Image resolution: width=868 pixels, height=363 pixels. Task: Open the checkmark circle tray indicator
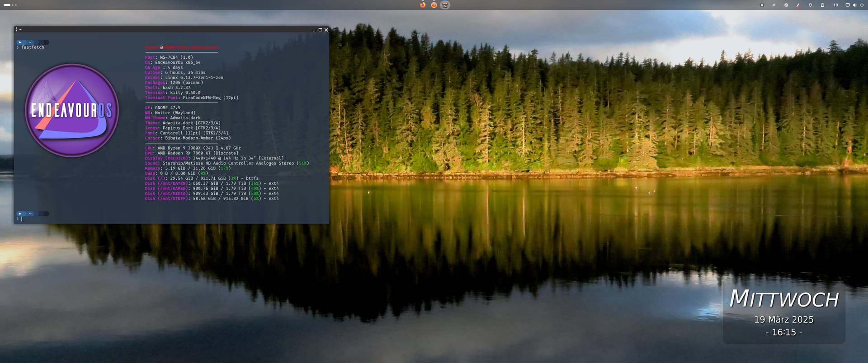coord(786,5)
